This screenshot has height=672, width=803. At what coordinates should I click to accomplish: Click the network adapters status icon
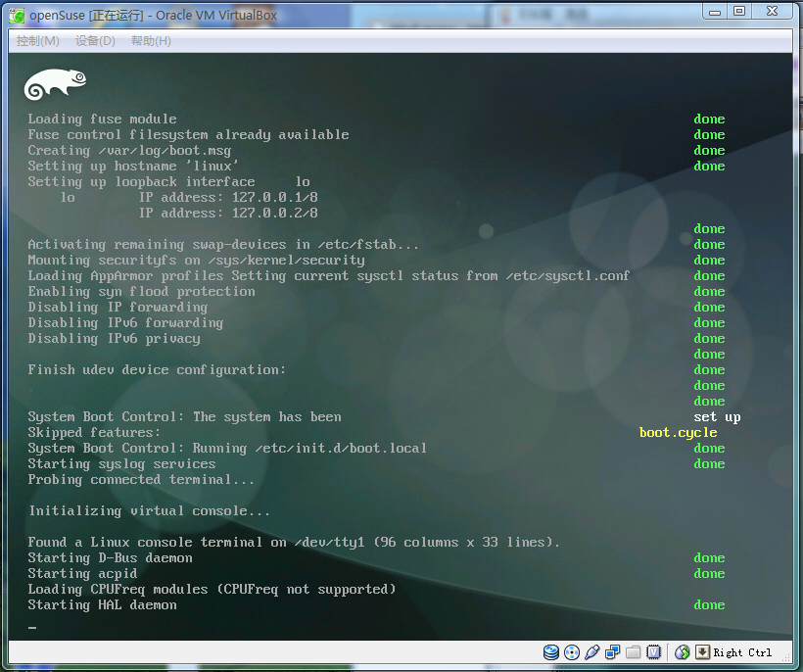tap(612, 652)
